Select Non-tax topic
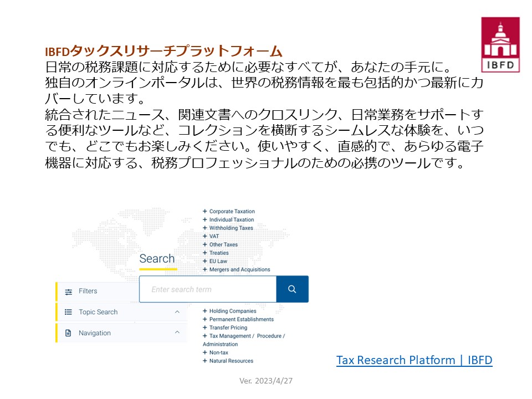532x399 pixels. tap(218, 352)
